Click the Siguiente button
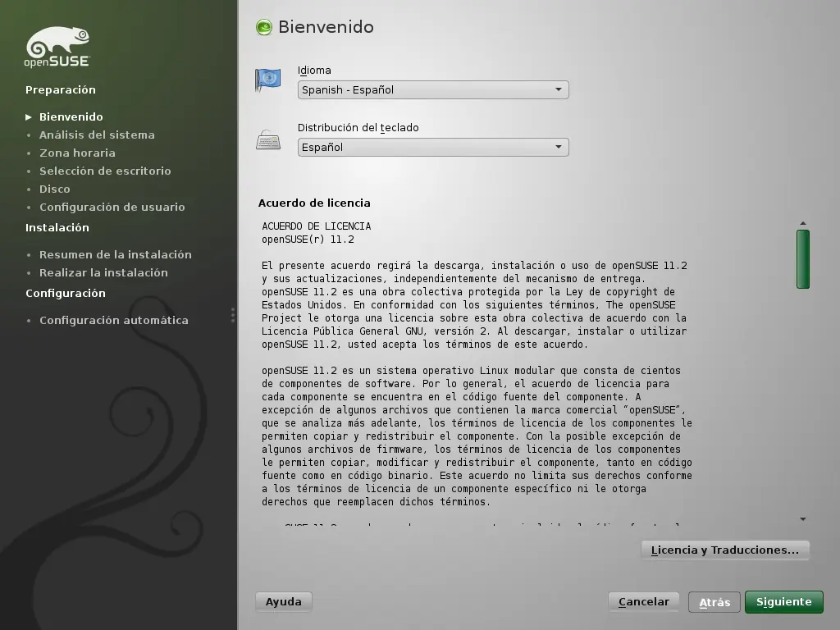The height and width of the screenshot is (630, 840). click(x=783, y=602)
